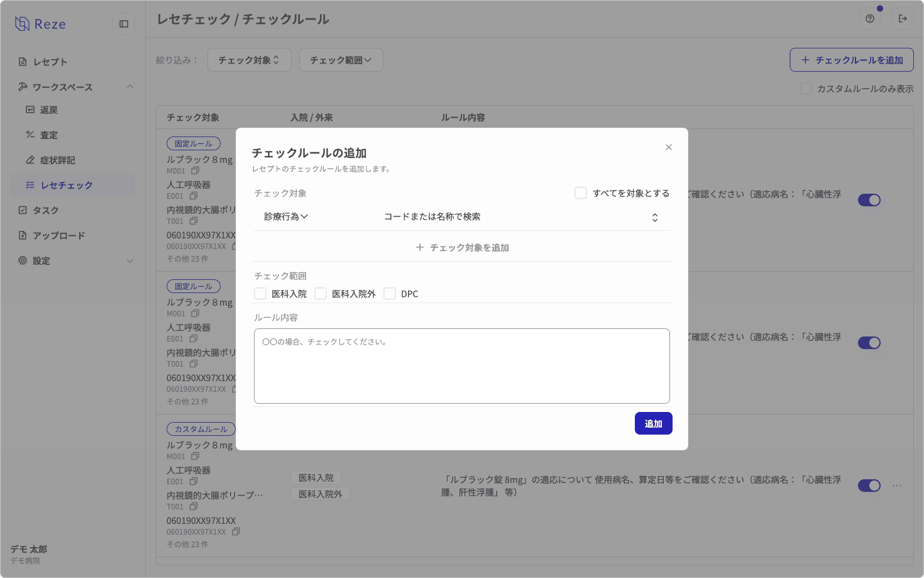Open the 査定 page via its sidebar icon
The width and height of the screenshot is (924, 578).
[x=30, y=135]
